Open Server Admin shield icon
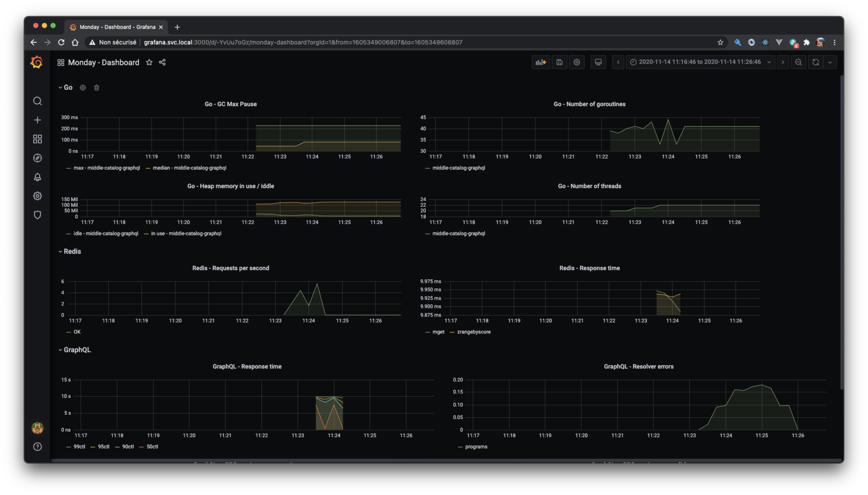The width and height of the screenshot is (868, 495). pyautogui.click(x=37, y=215)
